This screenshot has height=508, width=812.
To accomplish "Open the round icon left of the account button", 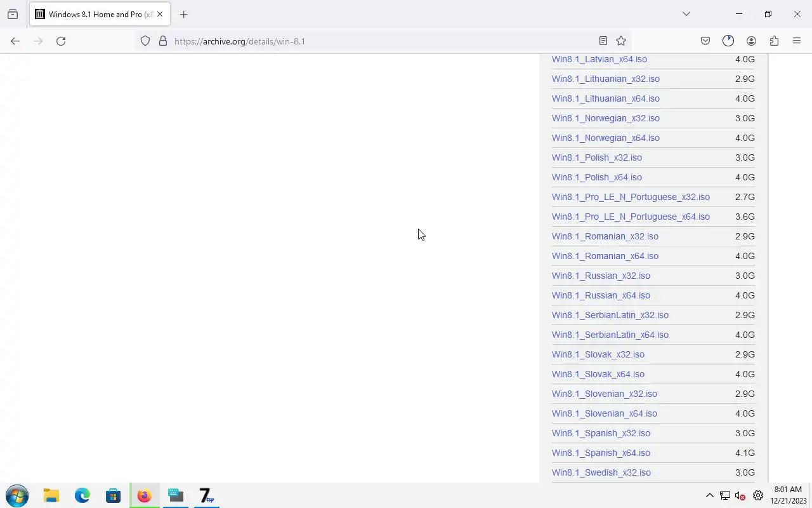I will (728, 41).
